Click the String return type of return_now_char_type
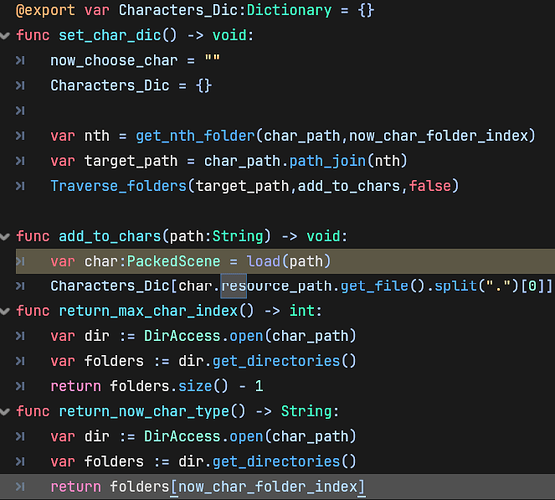The height and width of the screenshot is (500, 555). click(x=306, y=411)
